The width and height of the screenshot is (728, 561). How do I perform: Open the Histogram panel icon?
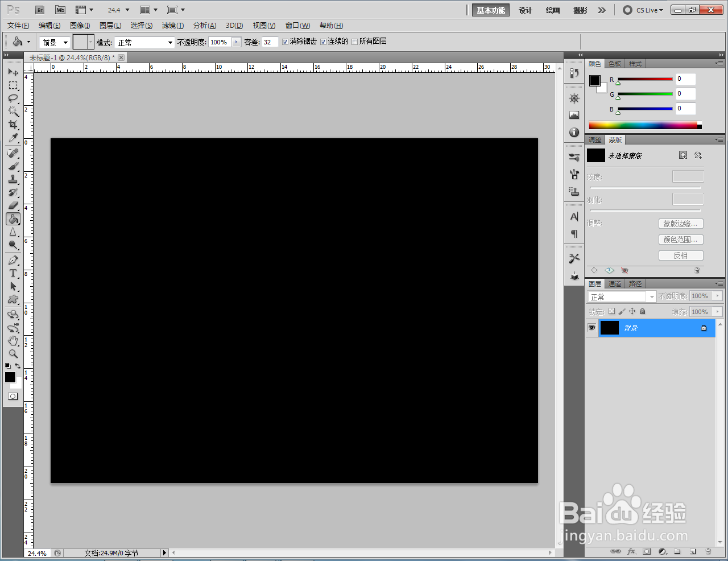(x=574, y=115)
